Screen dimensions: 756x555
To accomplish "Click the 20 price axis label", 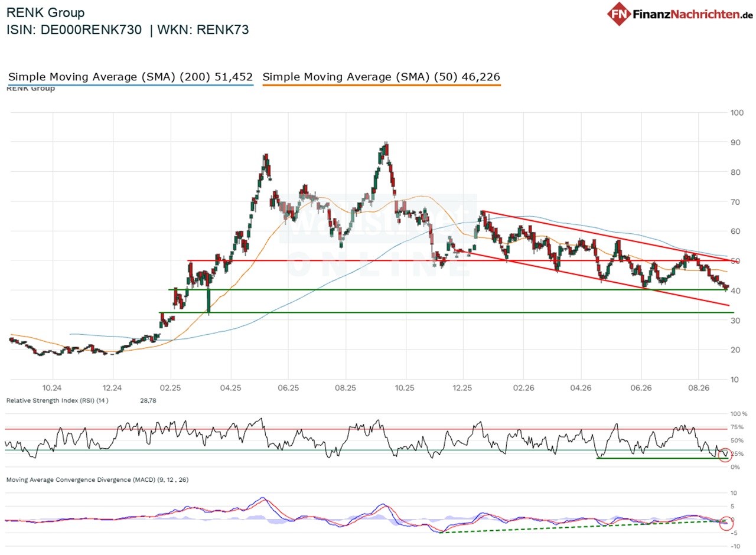I will [734, 350].
